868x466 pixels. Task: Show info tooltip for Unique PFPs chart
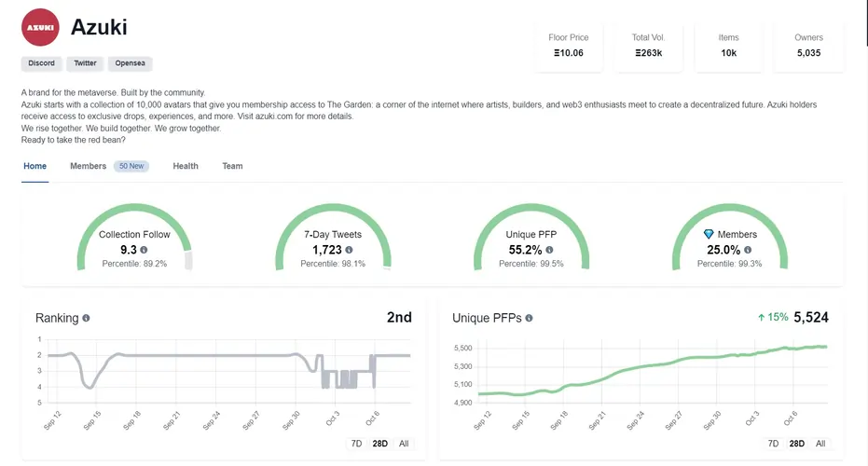pos(529,318)
